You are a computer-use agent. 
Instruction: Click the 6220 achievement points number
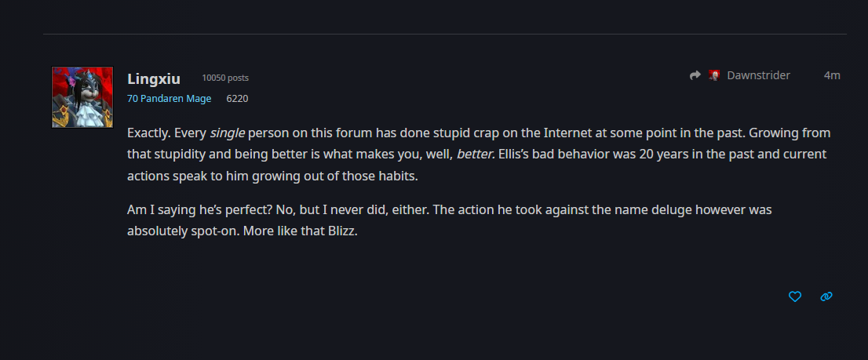point(237,99)
